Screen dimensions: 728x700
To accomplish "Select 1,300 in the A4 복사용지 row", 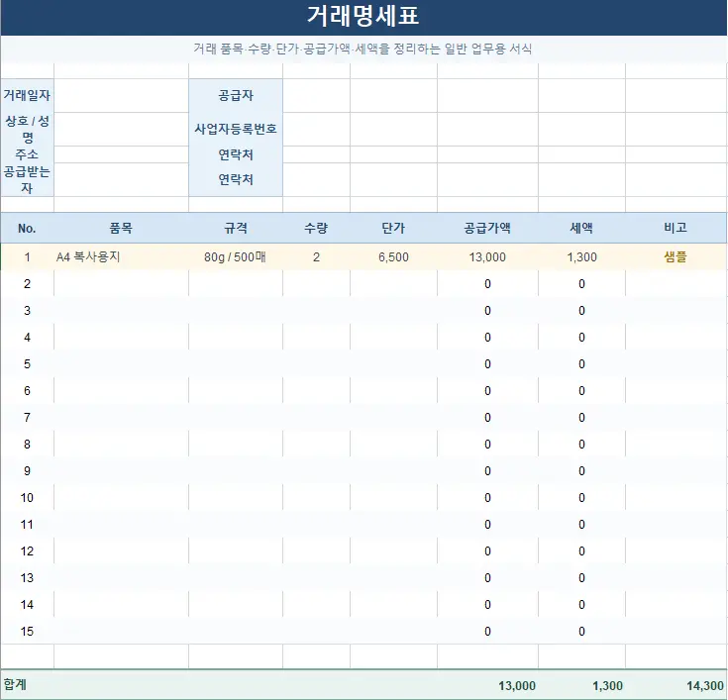I will (x=581, y=256).
